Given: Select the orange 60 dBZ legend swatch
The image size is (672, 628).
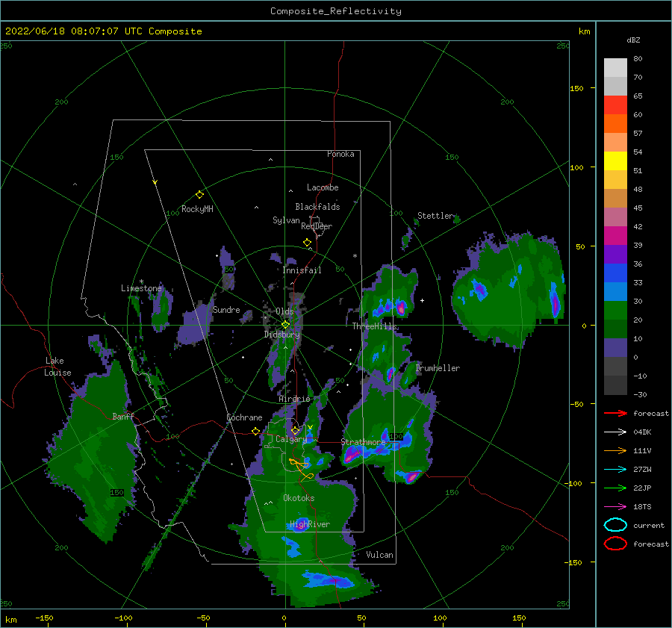Looking at the screenshot, I should coord(615,123).
